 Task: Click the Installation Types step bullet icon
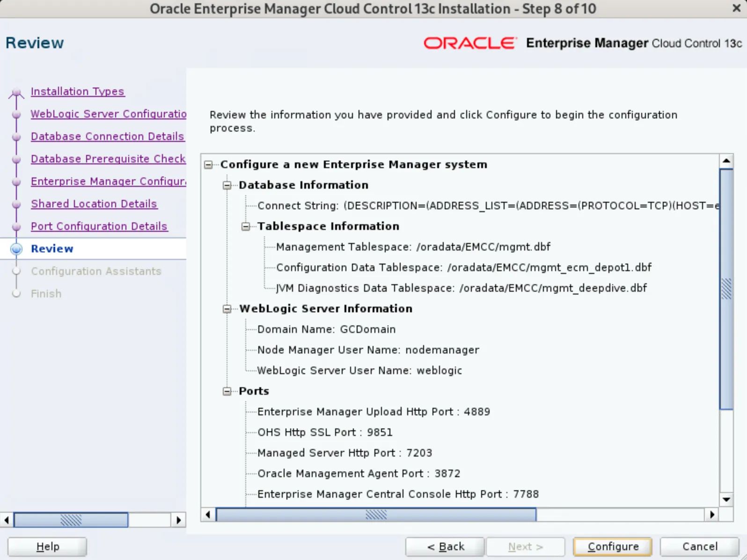click(16, 92)
